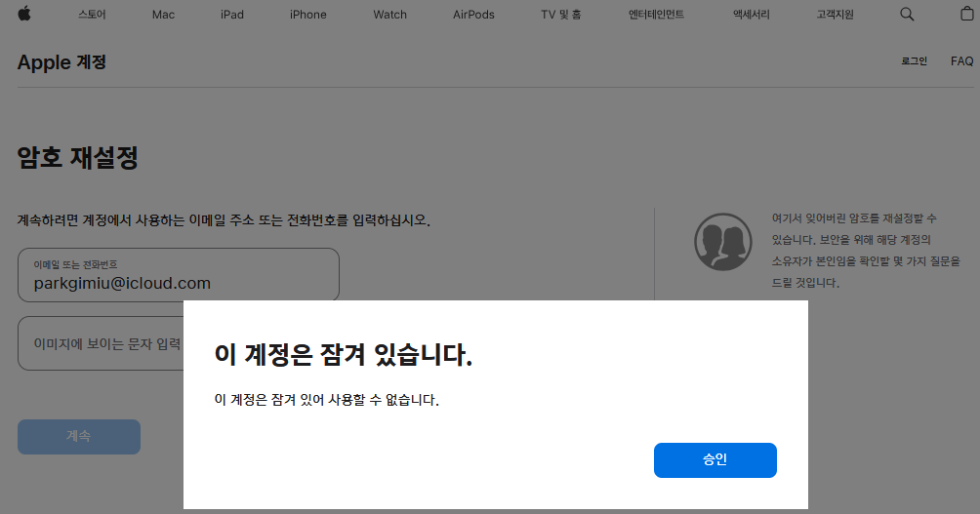The height and width of the screenshot is (514, 980).
Task: Click the Apple logo icon
Action: tap(24, 14)
